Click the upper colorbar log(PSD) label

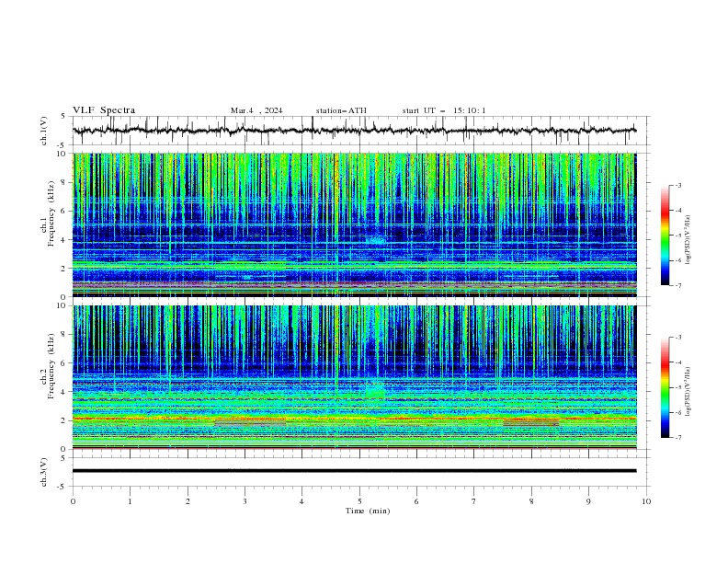(688, 240)
